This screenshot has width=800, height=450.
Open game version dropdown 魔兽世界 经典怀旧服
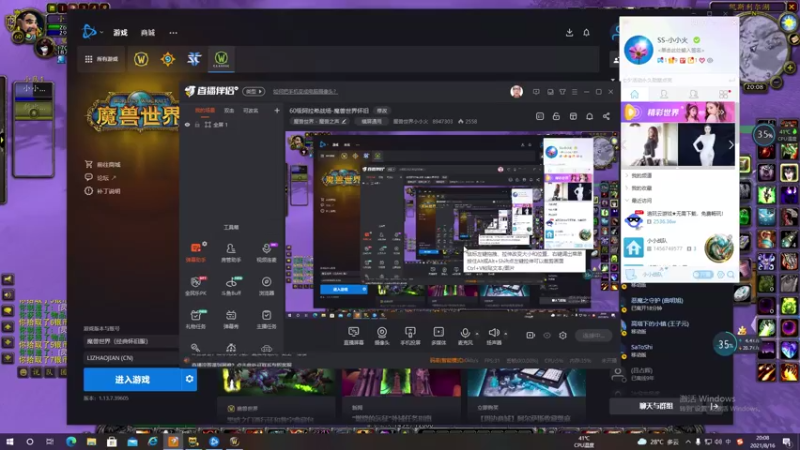(x=132, y=341)
